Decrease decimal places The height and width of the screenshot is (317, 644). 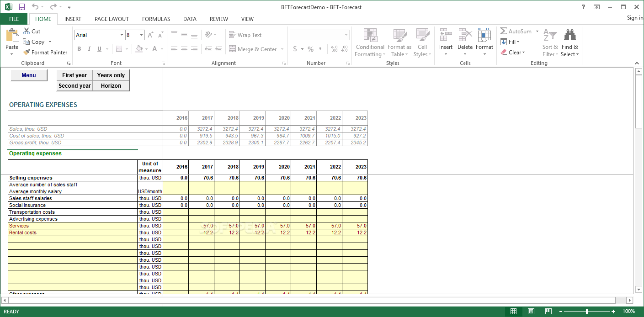(x=345, y=49)
